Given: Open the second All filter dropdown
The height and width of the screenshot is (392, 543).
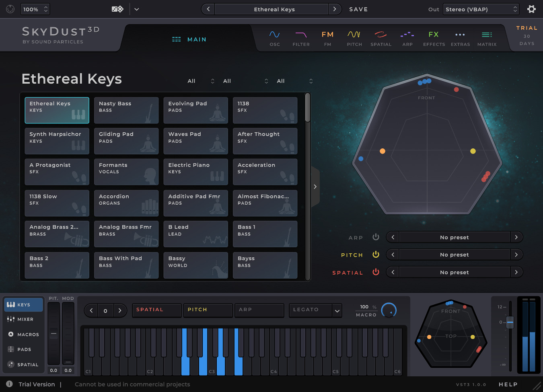Looking at the screenshot, I should 245,81.
